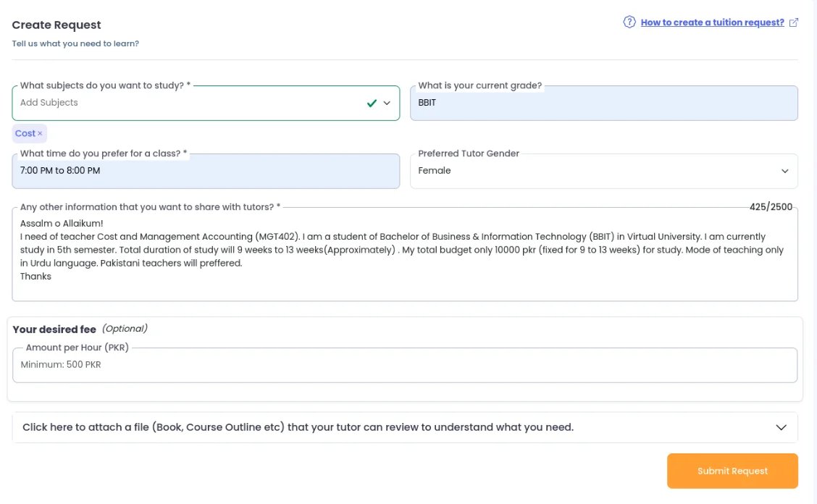Remove the Cost subject chip
The height and width of the screenshot is (504, 817).
click(41, 133)
